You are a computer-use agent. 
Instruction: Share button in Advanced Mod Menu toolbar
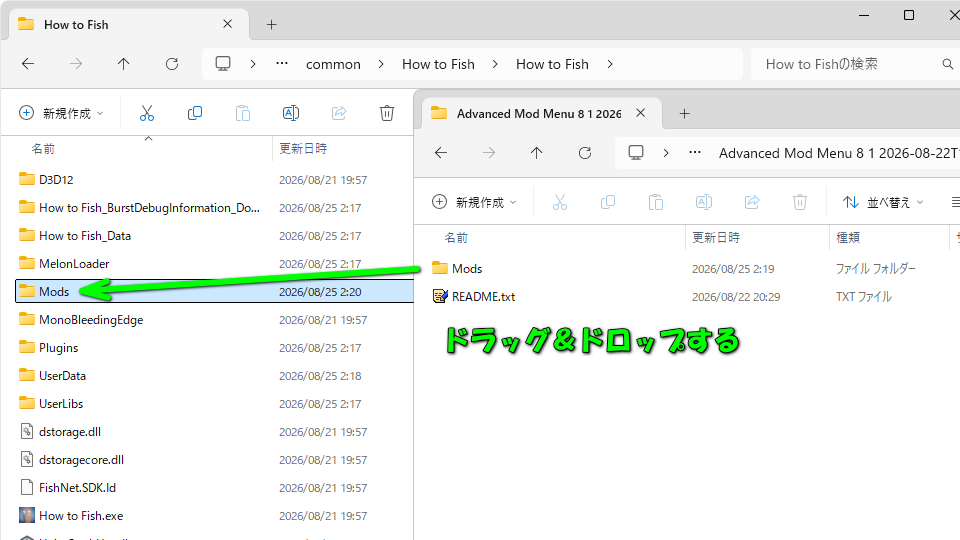(x=752, y=202)
